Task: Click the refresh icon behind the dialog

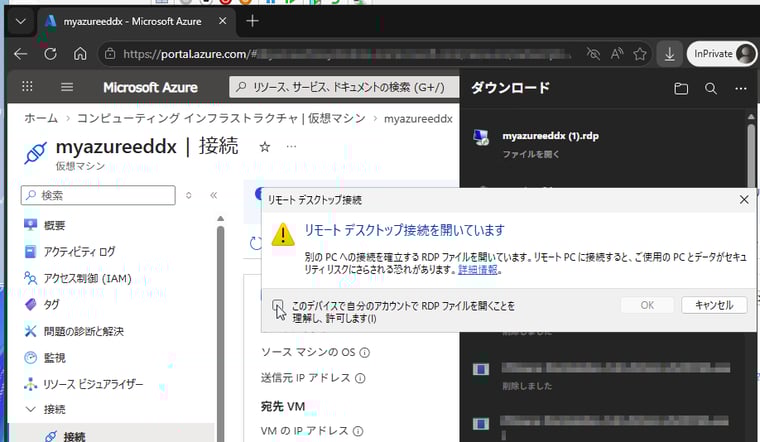Action: pos(255,243)
